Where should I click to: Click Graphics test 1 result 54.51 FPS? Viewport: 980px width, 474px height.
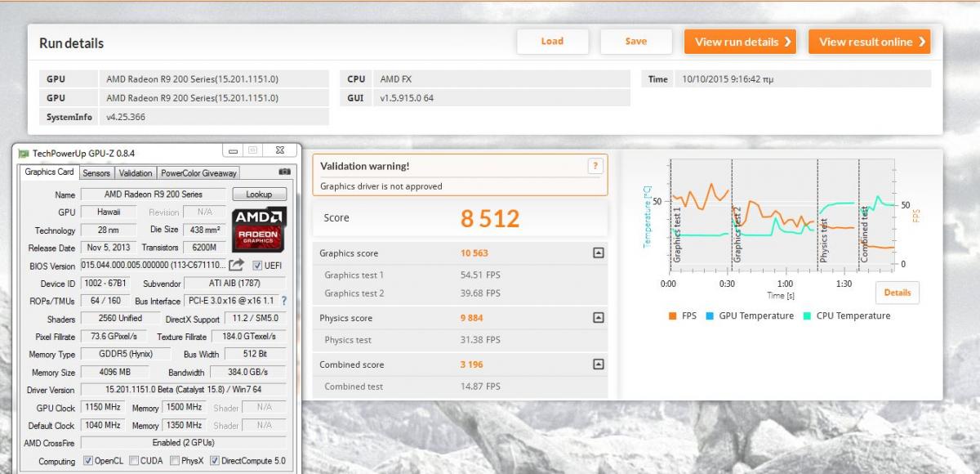click(x=481, y=275)
